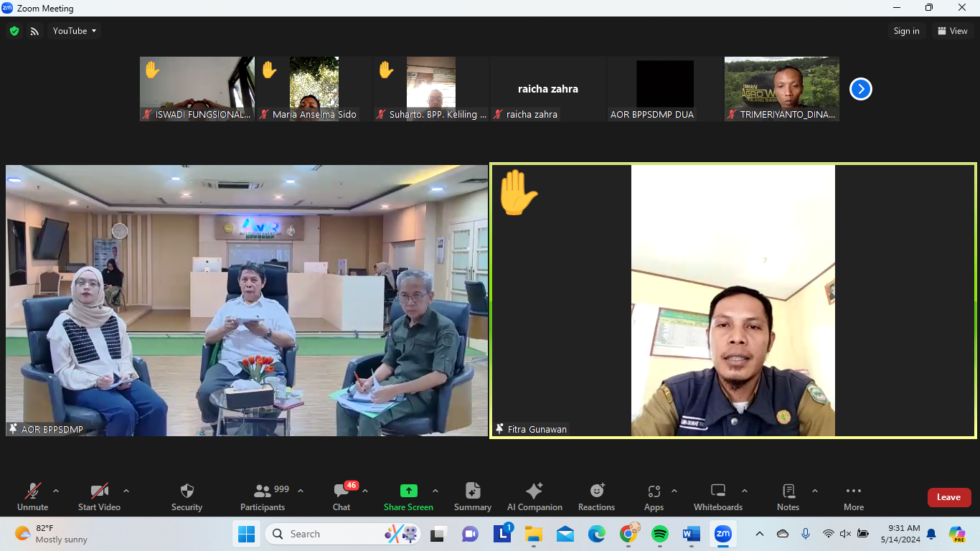Open the More options menu
This screenshot has height=551, width=980.
(853, 495)
